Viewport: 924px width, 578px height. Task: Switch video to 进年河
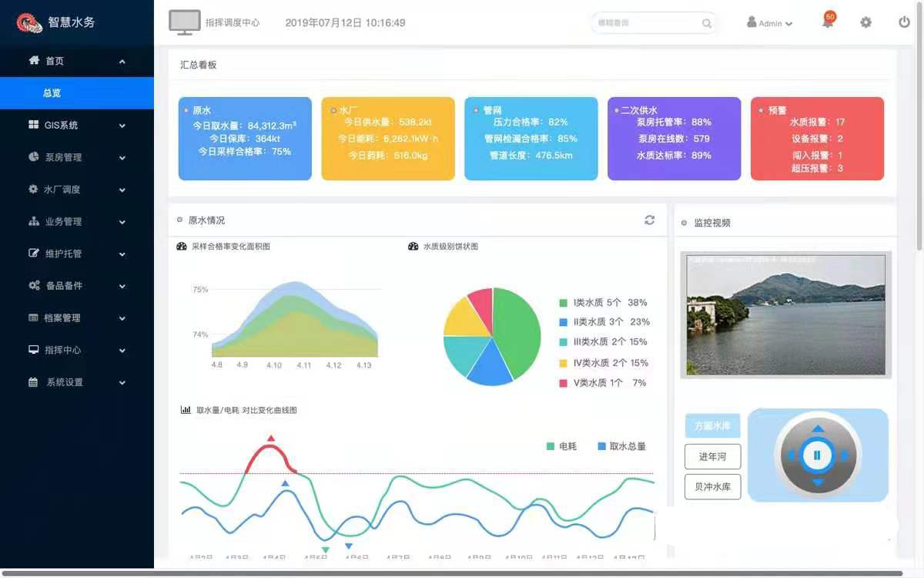click(712, 456)
